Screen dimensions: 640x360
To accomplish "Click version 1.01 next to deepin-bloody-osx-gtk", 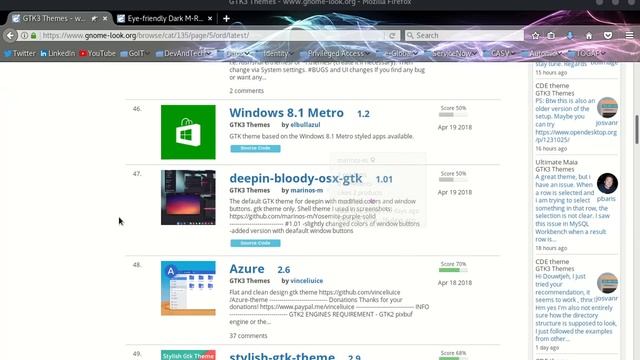I will click(x=384, y=179).
